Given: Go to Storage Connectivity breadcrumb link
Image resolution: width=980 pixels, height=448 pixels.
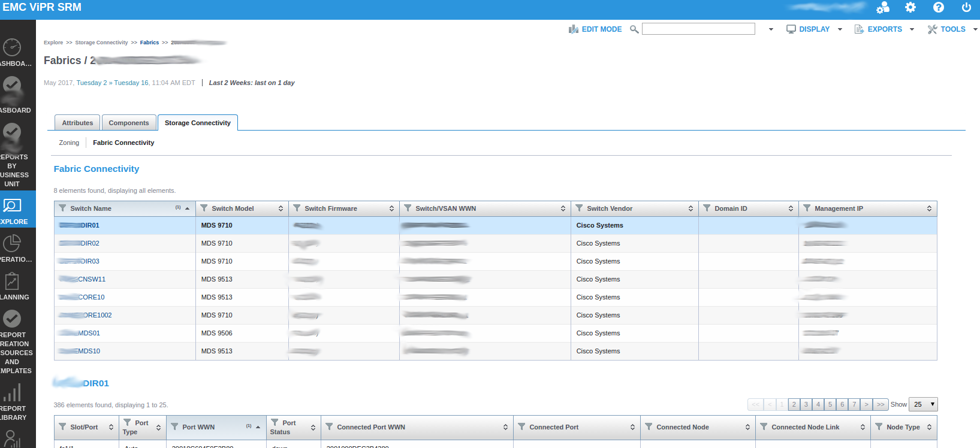Looking at the screenshot, I should tap(101, 43).
